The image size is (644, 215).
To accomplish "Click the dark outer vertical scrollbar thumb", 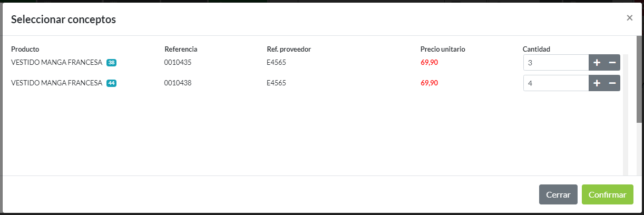I will pos(640,79).
